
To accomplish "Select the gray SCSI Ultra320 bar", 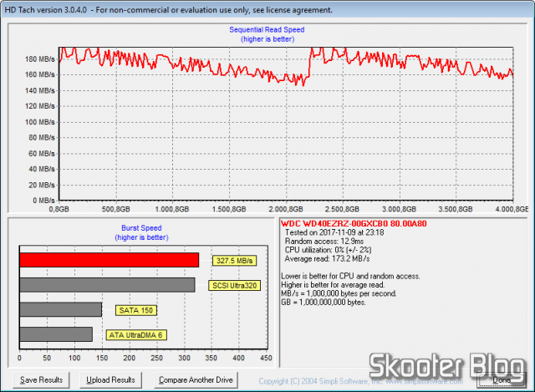I will [107, 285].
